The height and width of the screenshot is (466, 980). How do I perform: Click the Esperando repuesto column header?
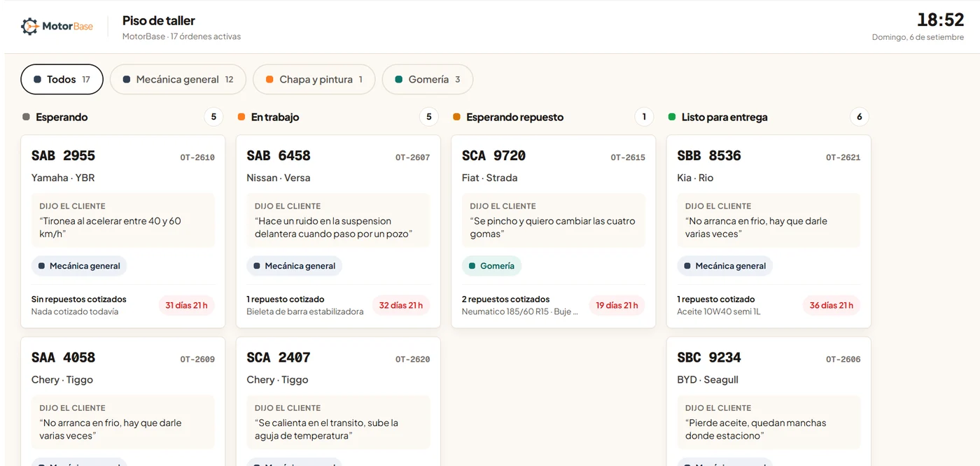point(514,117)
